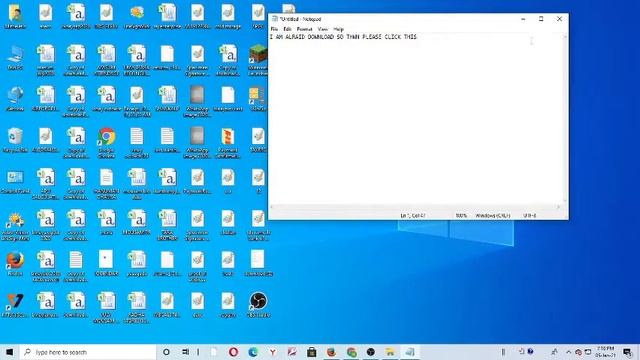Switch to Firefox in the taskbar

tap(331, 352)
